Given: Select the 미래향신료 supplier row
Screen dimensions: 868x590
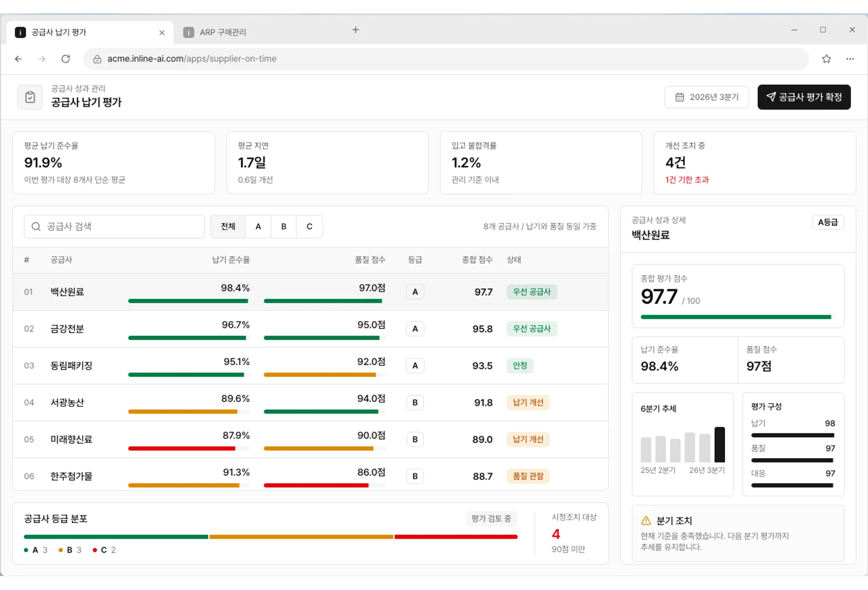Looking at the screenshot, I should [x=310, y=439].
